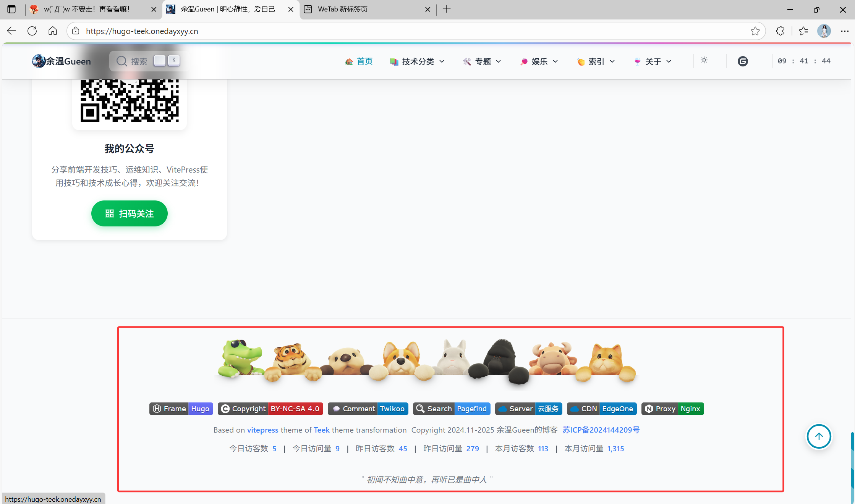Image resolution: width=855 pixels, height=504 pixels.
Task: Click the back-to-top arrow button
Action: click(819, 436)
